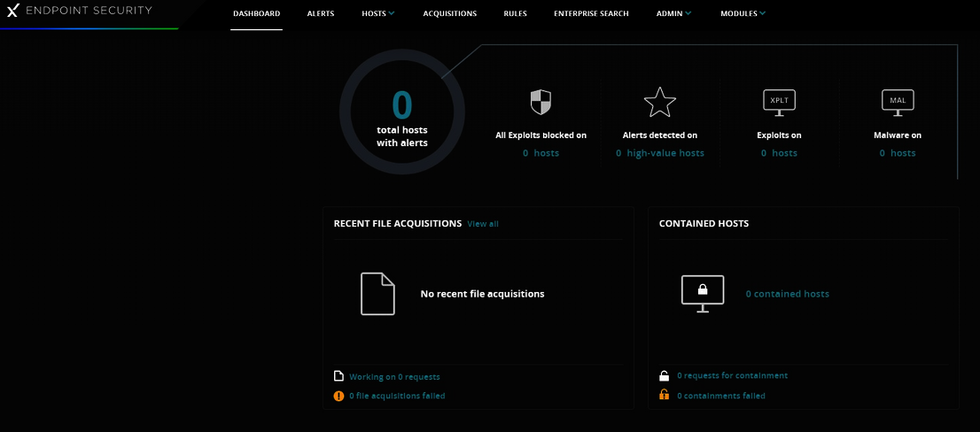Click the Hosts menu label

pos(374,14)
